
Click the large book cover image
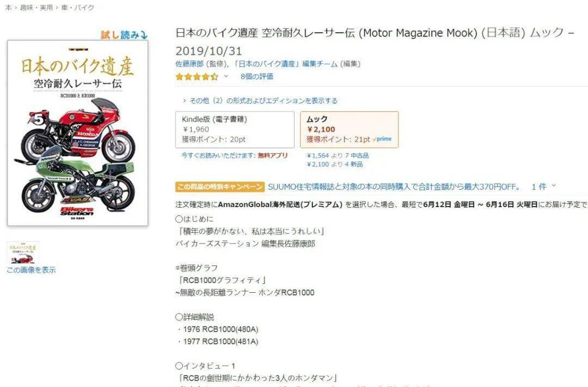78,133
